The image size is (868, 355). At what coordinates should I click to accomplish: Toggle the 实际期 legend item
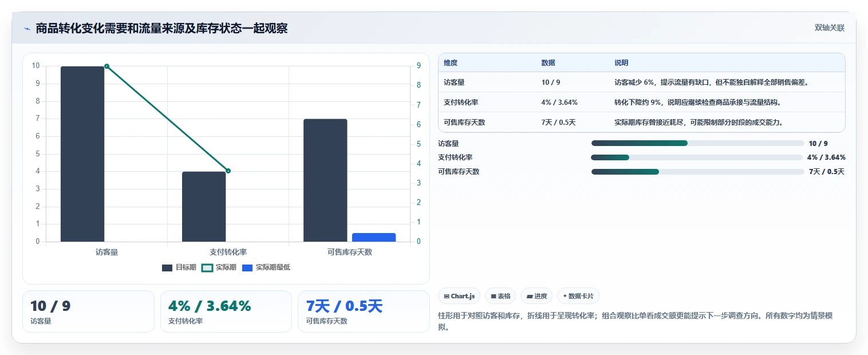click(219, 267)
